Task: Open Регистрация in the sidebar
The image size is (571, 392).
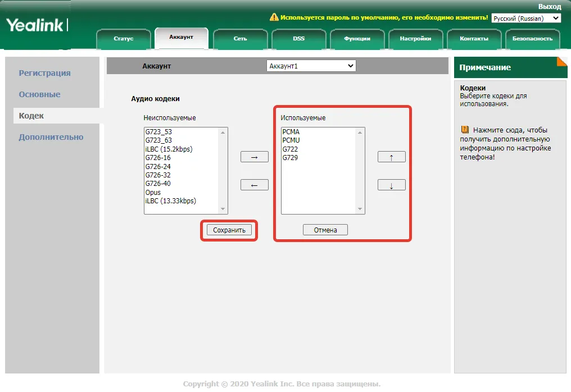Action: [x=45, y=73]
